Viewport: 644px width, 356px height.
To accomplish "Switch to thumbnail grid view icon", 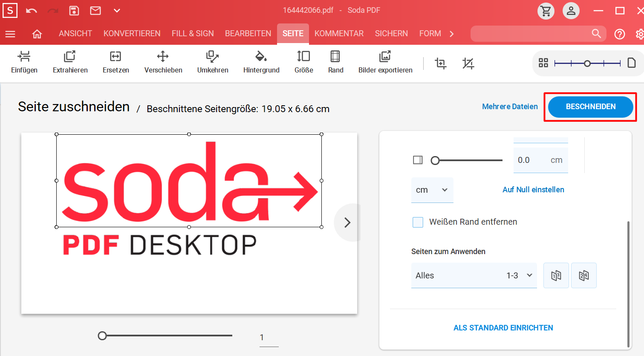I will 543,63.
